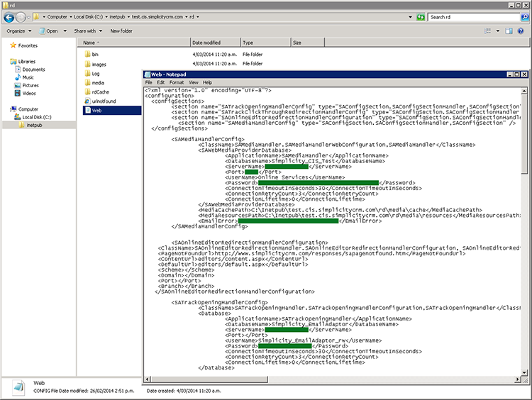Select the rdCache folder icon

pos(87,92)
